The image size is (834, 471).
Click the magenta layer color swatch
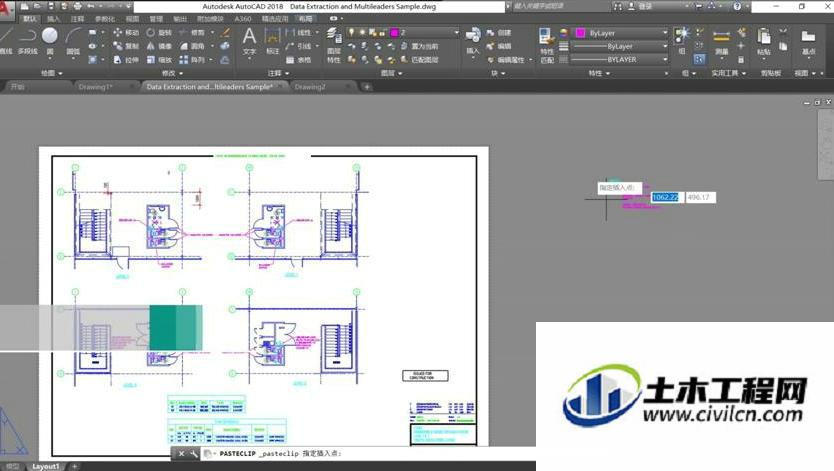(x=395, y=32)
